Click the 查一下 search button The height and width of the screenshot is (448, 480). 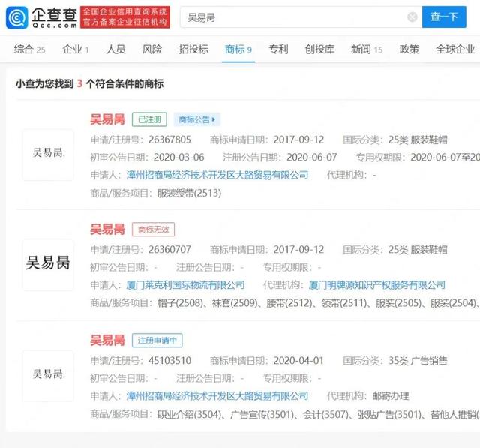click(444, 17)
